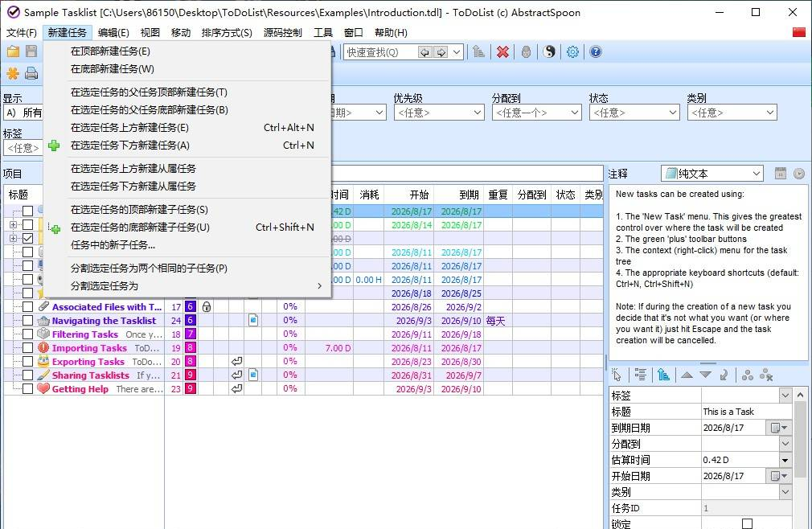812x529 pixels.
Task: Click quick find next arrow
Action: [441, 52]
